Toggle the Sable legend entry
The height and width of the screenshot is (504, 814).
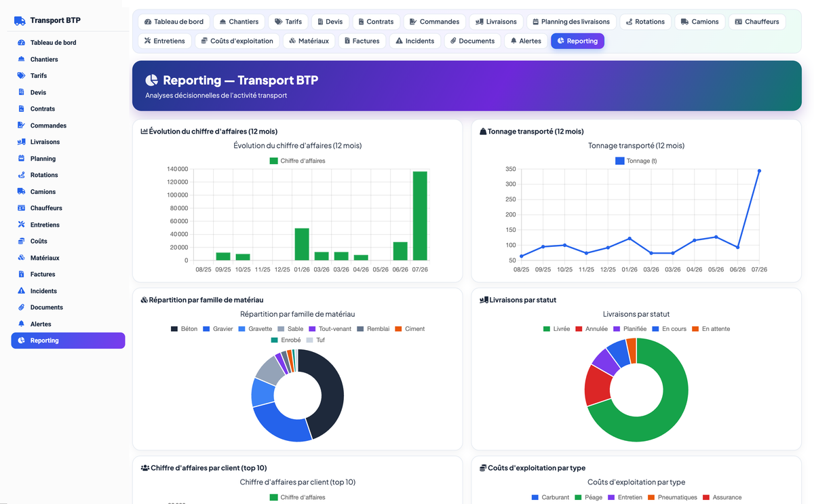(x=290, y=329)
